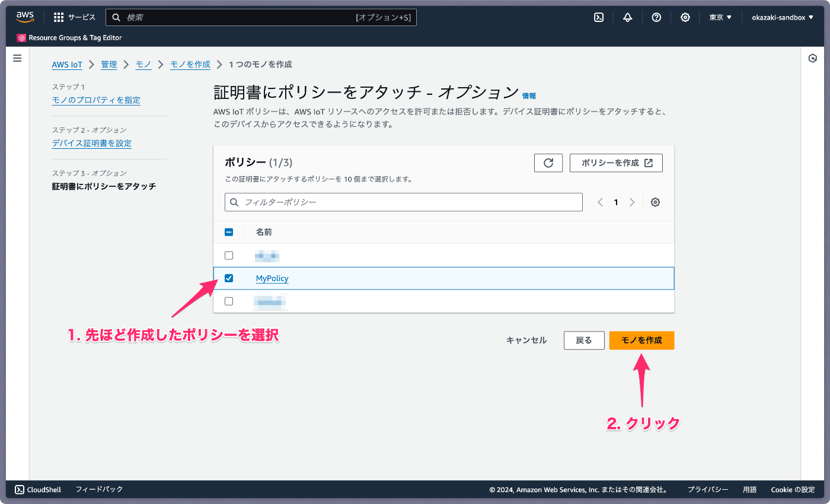
Task: Open the right-side tools panel icon
Action: point(813,58)
